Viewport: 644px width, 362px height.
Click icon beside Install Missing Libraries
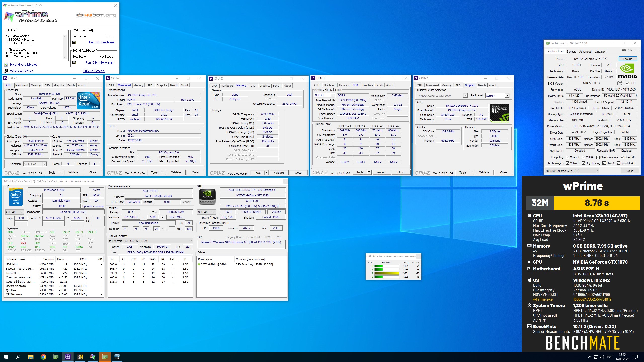pyautogui.click(x=6, y=65)
